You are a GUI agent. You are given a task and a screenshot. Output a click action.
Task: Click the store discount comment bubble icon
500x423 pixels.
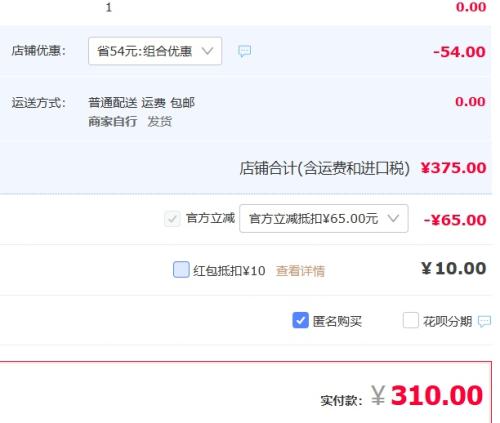coord(244,51)
